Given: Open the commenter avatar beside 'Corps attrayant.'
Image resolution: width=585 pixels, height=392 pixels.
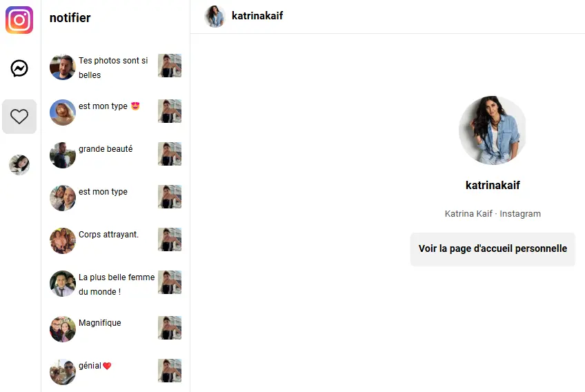Looking at the screenshot, I should [x=63, y=241].
